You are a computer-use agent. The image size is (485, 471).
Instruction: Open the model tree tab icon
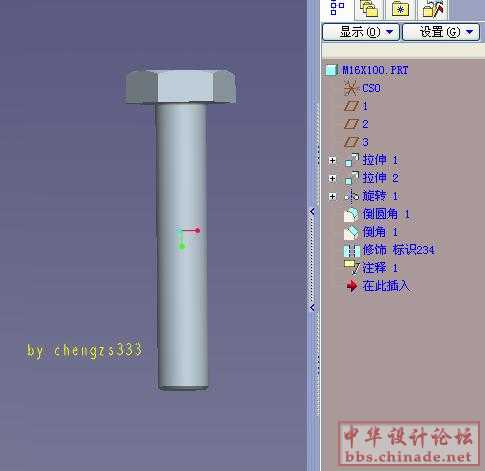(x=337, y=8)
